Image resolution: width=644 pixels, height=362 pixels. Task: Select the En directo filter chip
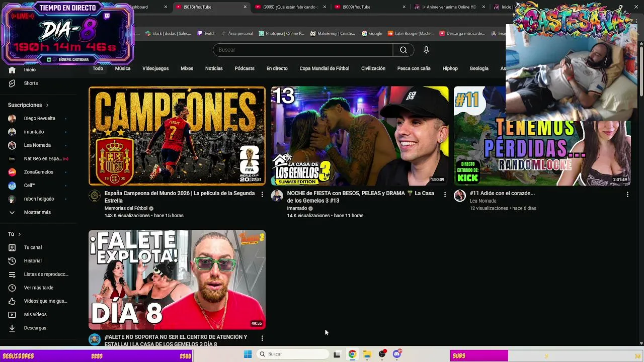point(277,68)
